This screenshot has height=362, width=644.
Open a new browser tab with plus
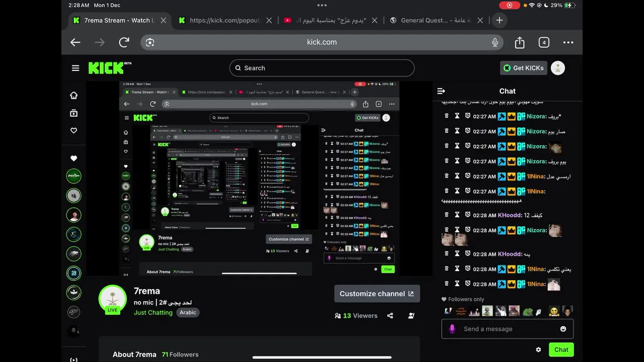click(499, 20)
